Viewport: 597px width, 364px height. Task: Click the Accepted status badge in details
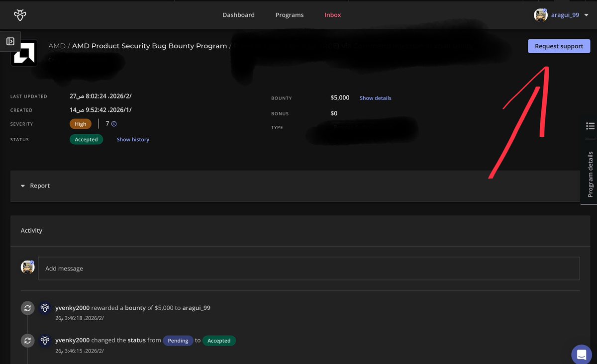click(86, 140)
